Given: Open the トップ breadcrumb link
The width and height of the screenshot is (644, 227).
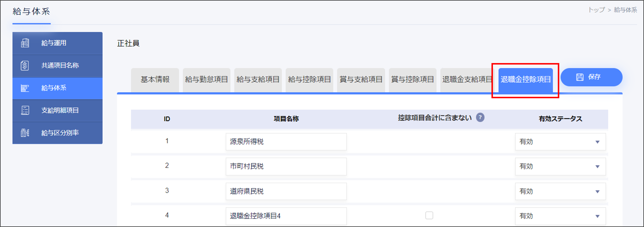Looking at the screenshot, I should point(597,10).
